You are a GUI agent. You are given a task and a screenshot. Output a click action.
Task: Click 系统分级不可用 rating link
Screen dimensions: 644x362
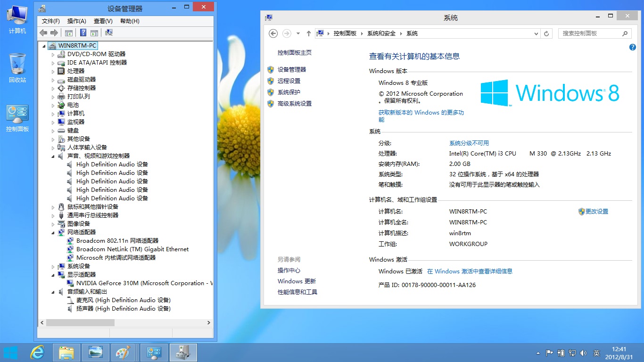469,143
